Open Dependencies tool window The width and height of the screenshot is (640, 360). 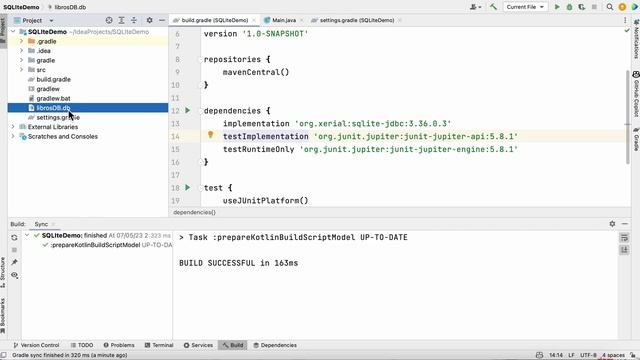pyautogui.click(x=275, y=345)
